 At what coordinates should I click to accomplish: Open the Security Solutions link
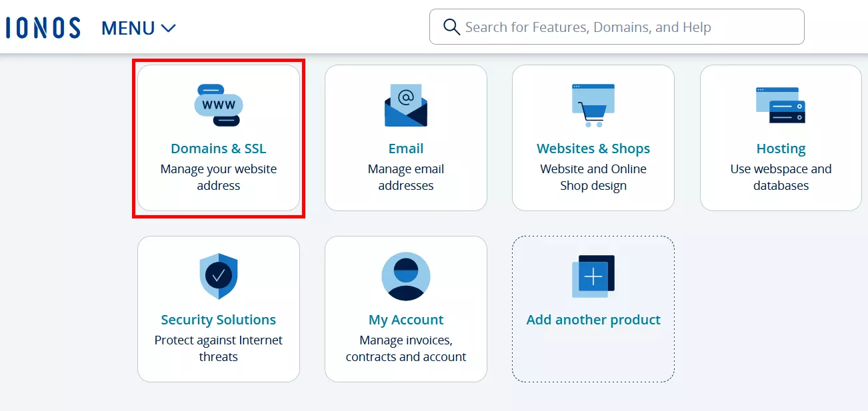click(x=219, y=320)
